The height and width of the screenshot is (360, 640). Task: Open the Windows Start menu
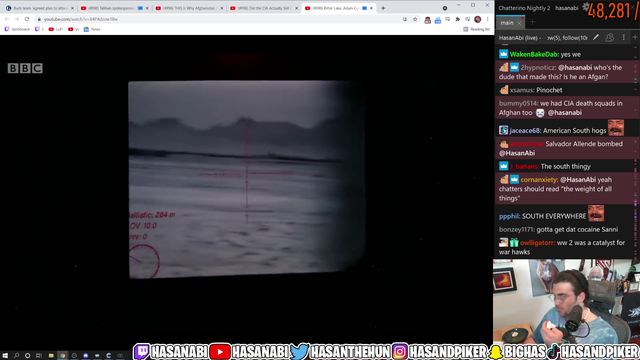pos(5,356)
